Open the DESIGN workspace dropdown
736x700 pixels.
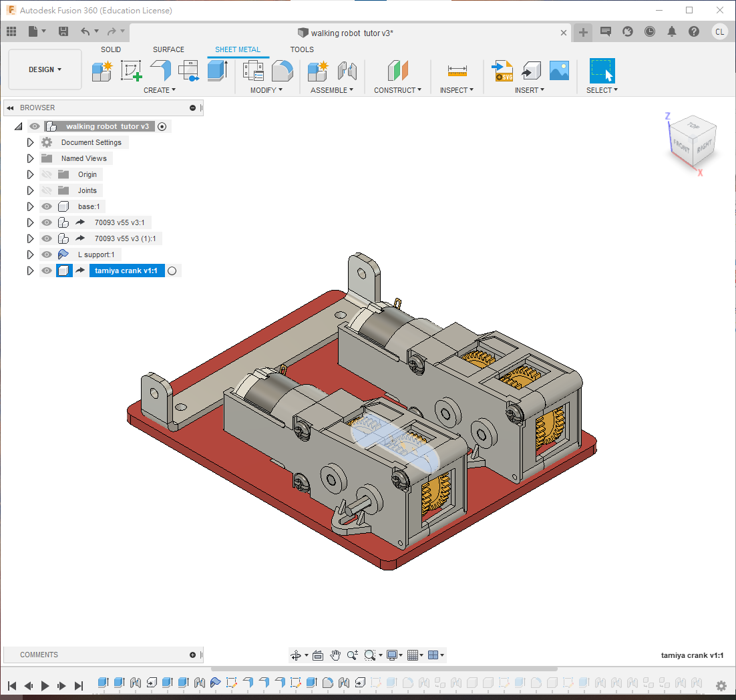click(45, 69)
